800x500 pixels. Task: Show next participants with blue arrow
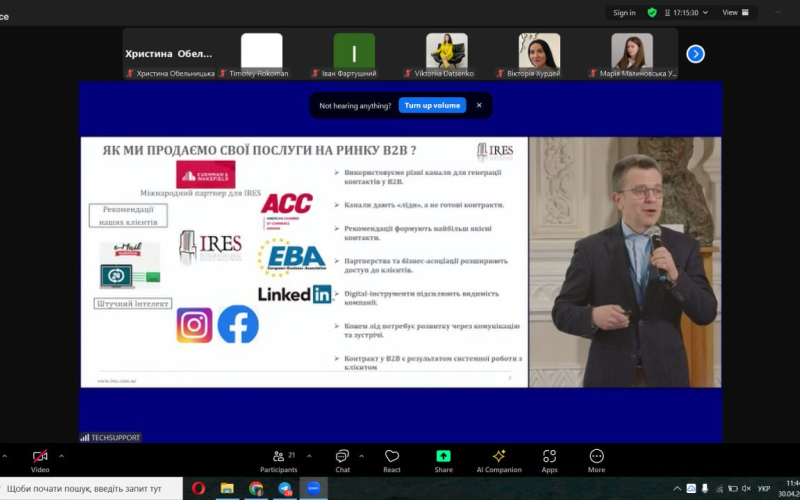[x=695, y=54]
